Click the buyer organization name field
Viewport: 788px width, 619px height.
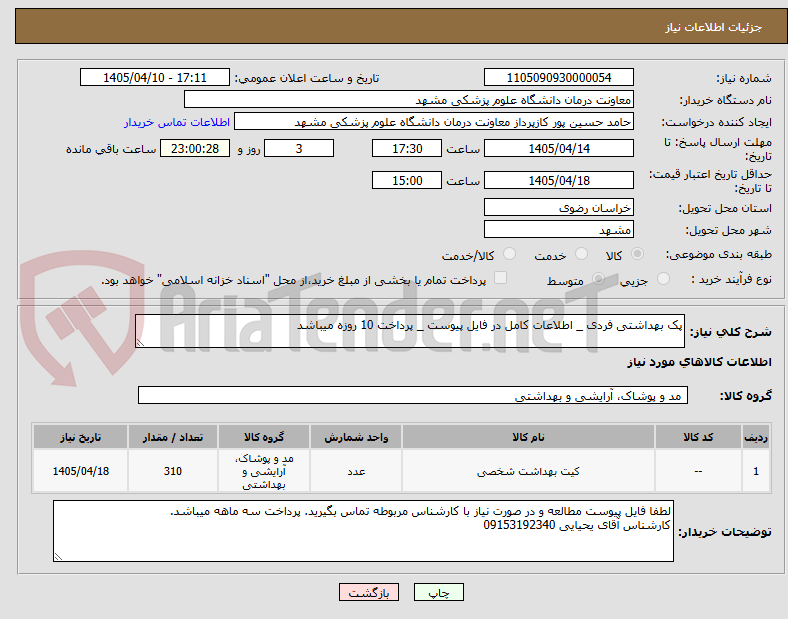[409, 99]
